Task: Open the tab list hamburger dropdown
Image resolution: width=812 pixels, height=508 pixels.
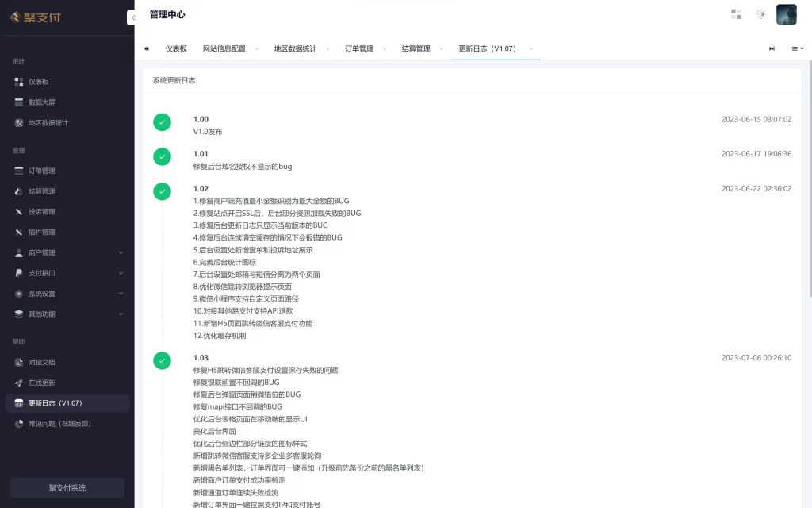Action: pyautogui.click(x=797, y=48)
